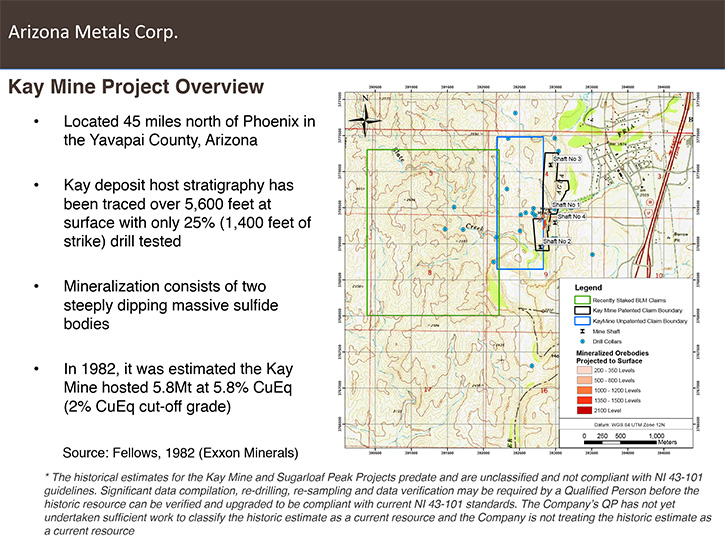Viewport: 725px width, 539px height.
Task: Select the bullet about steeply dipping massive sulfide bodies
Action: click(x=171, y=305)
